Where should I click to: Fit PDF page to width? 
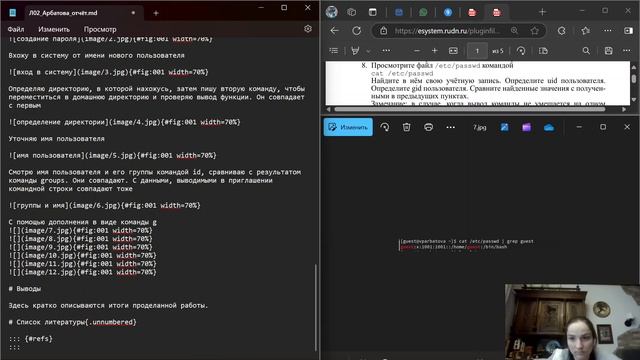pyautogui.click(x=453, y=51)
